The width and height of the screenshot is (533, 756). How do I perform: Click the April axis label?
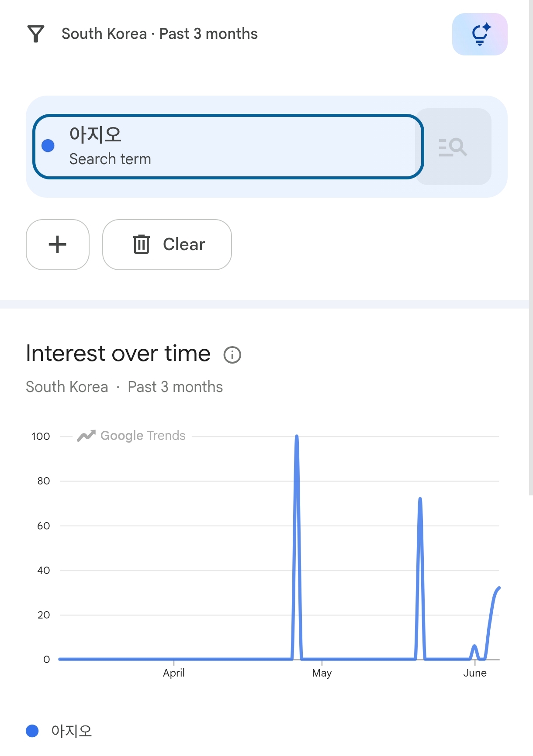[174, 673]
